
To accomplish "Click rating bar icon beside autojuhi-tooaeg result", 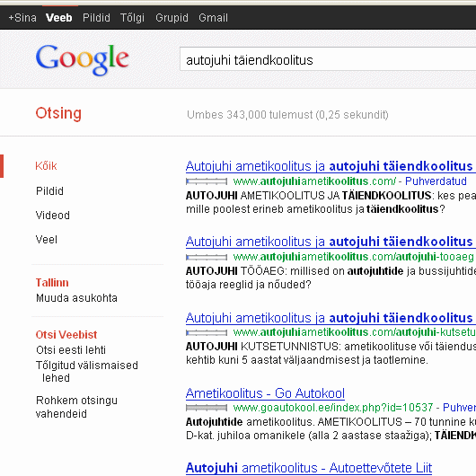I will coord(207,257).
